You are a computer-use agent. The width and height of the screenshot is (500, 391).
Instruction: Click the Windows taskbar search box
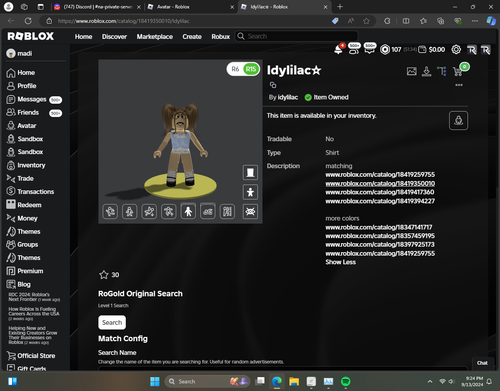point(207,381)
